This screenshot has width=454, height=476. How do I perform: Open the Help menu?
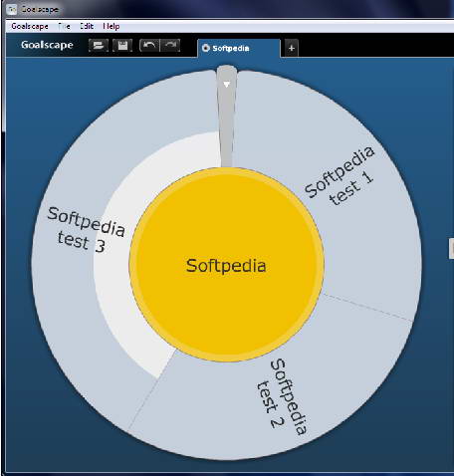tap(112, 26)
